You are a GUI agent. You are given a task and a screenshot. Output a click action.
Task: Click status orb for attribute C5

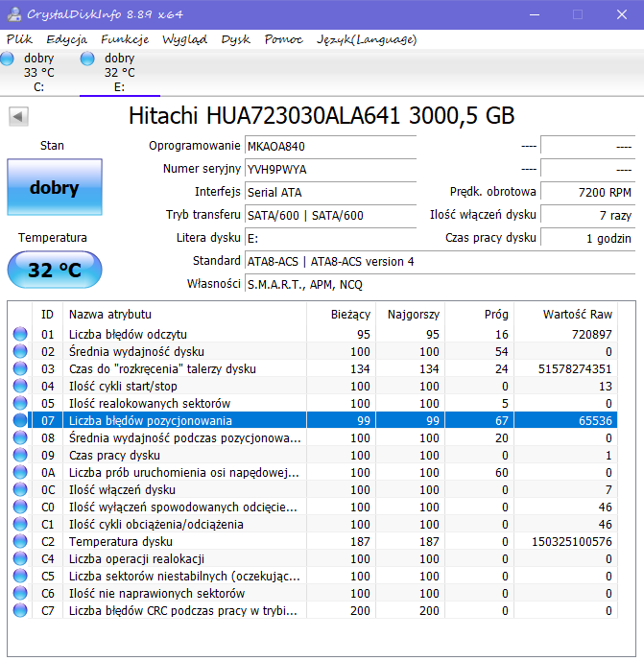pyautogui.click(x=20, y=576)
